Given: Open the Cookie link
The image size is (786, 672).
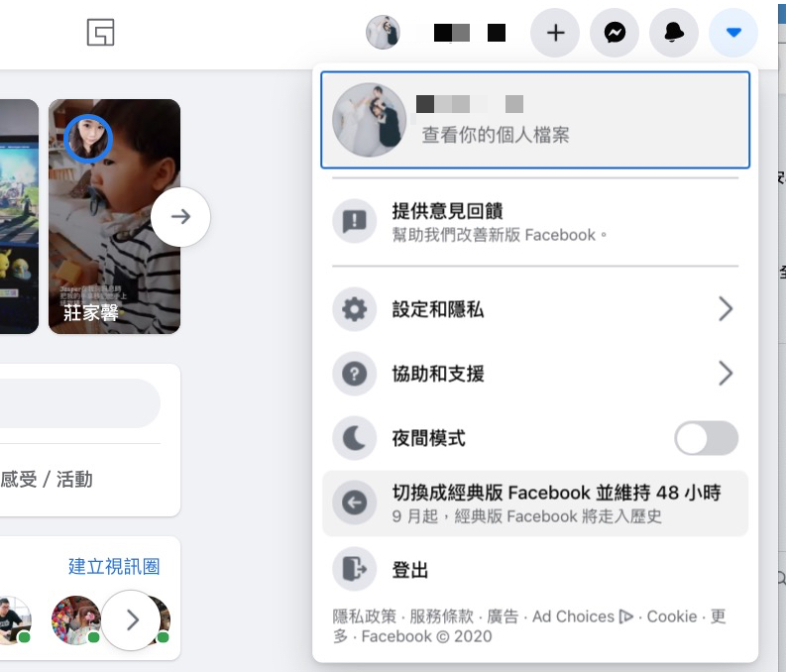Looking at the screenshot, I should point(672,616).
